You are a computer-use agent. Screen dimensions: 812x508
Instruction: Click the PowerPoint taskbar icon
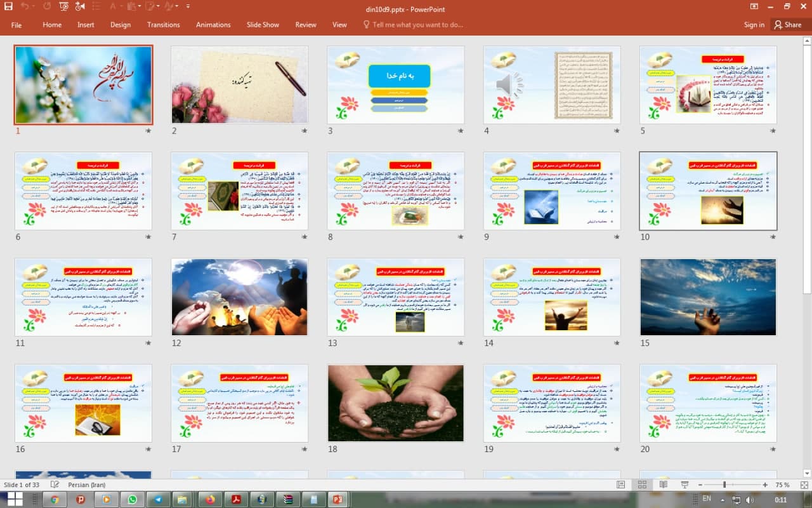[339, 499]
